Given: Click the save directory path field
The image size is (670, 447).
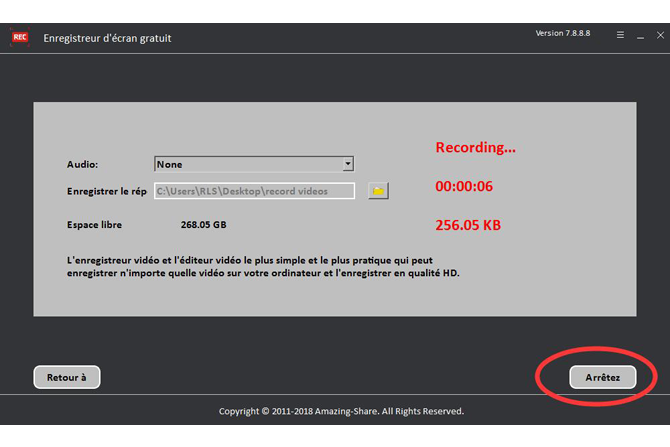Looking at the screenshot, I should [254, 190].
